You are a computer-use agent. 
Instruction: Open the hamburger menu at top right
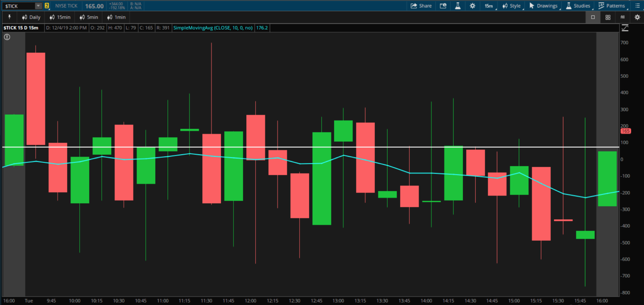point(637,6)
